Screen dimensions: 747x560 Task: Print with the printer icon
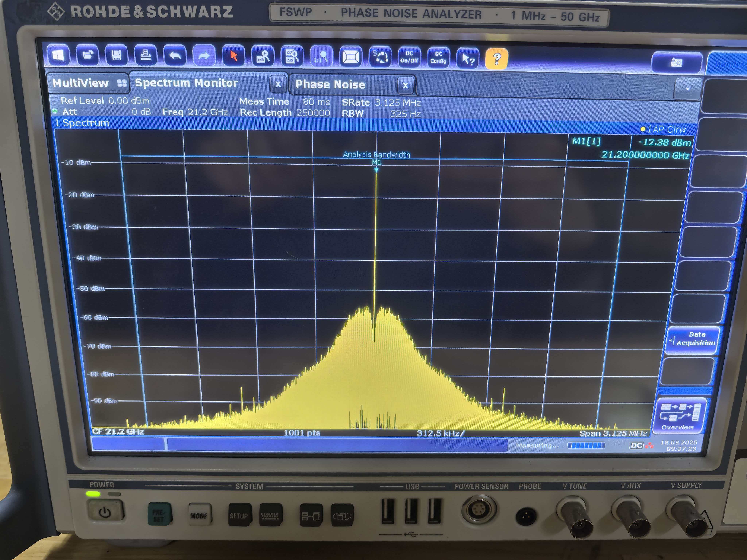146,56
